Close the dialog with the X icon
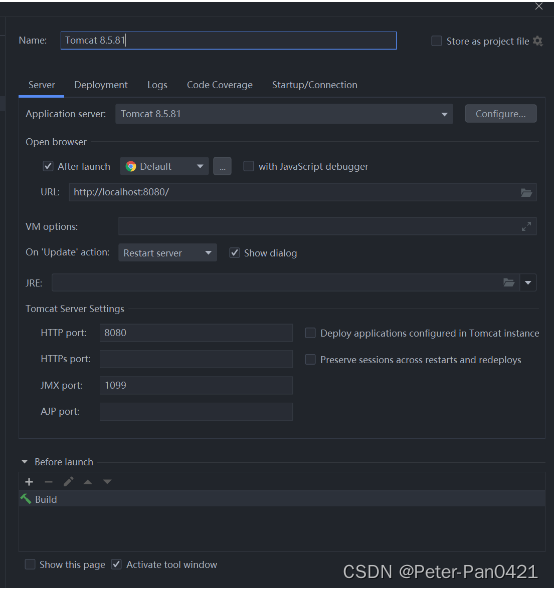554x589 pixels. tap(539, 6)
